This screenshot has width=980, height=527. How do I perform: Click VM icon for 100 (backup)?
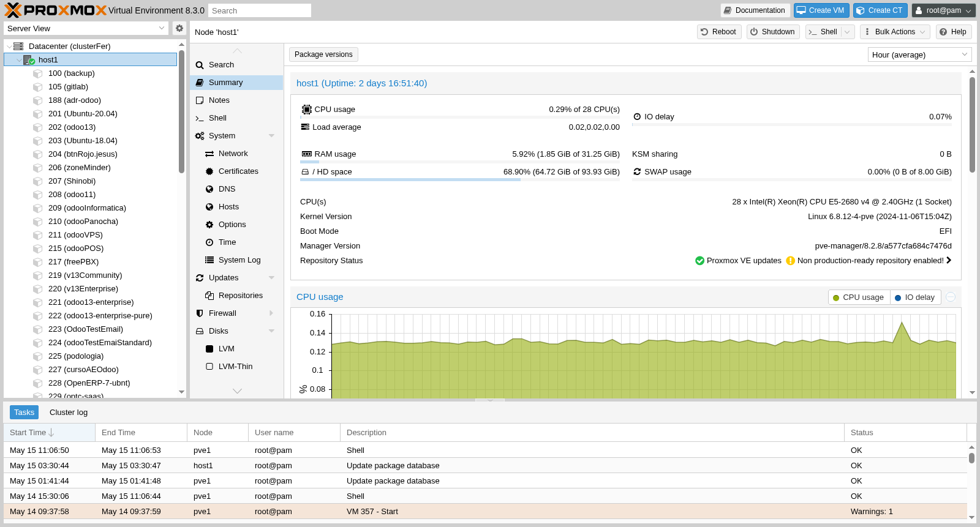(x=38, y=73)
